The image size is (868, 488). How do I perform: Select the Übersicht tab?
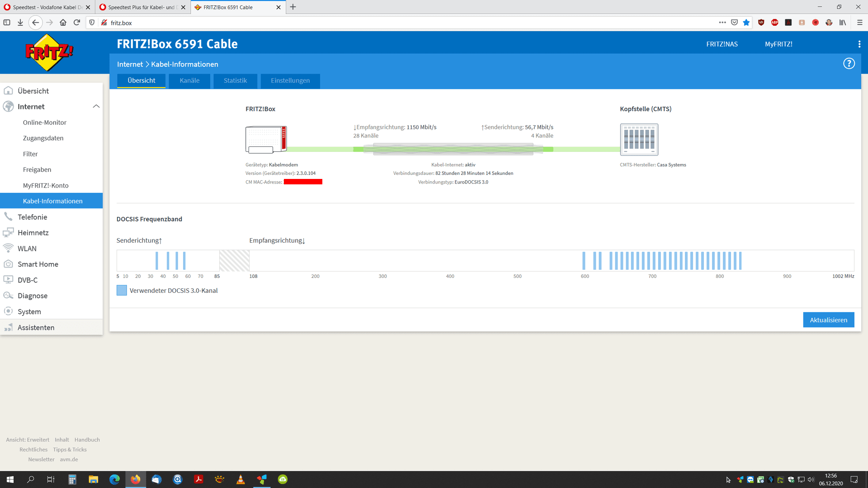(141, 81)
